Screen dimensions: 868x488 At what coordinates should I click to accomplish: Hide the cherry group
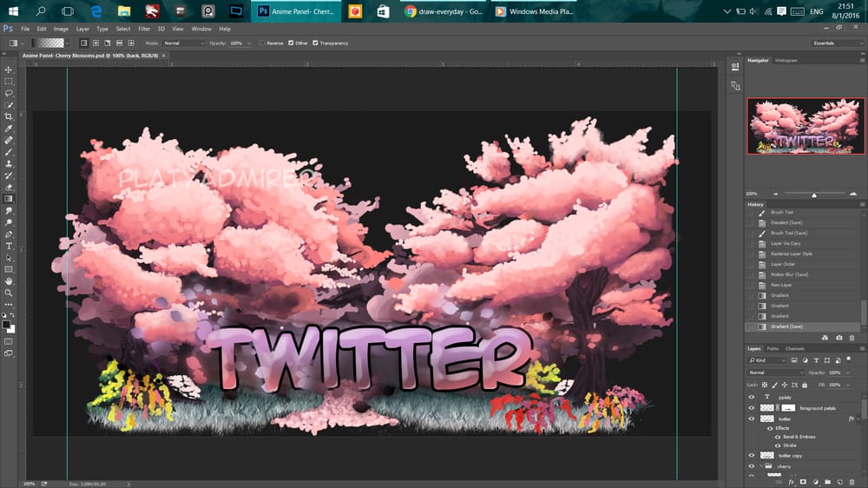(751, 466)
